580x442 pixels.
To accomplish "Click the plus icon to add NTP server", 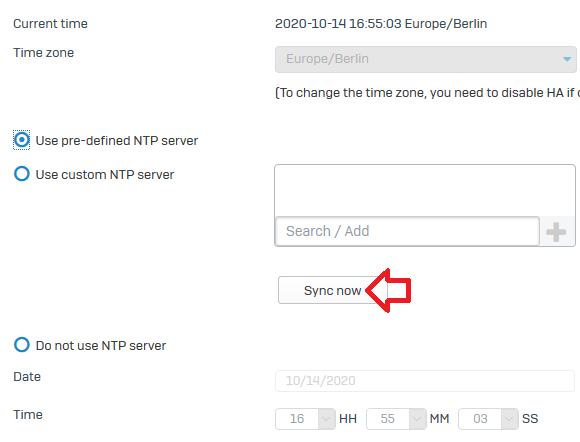I will pos(556,232).
